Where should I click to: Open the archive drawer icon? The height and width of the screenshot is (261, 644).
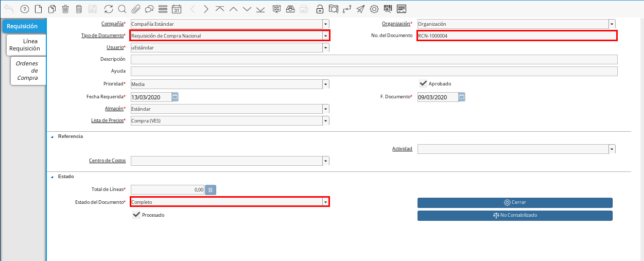coord(290,9)
